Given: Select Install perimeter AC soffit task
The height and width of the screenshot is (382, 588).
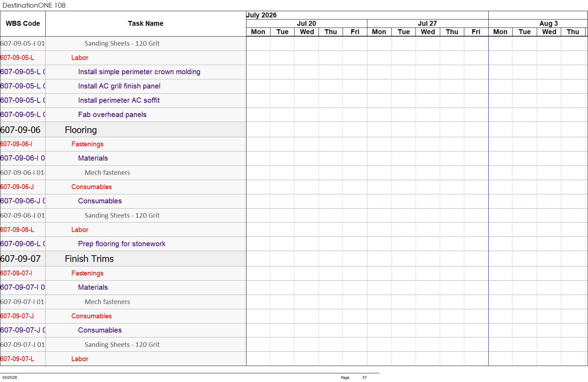Looking at the screenshot, I should point(119,100).
